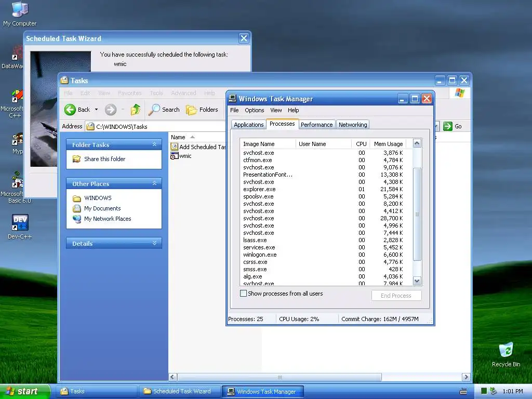Toggle the Folders pane button
Viewport: 532px width, 399px height.
[202, 110]
